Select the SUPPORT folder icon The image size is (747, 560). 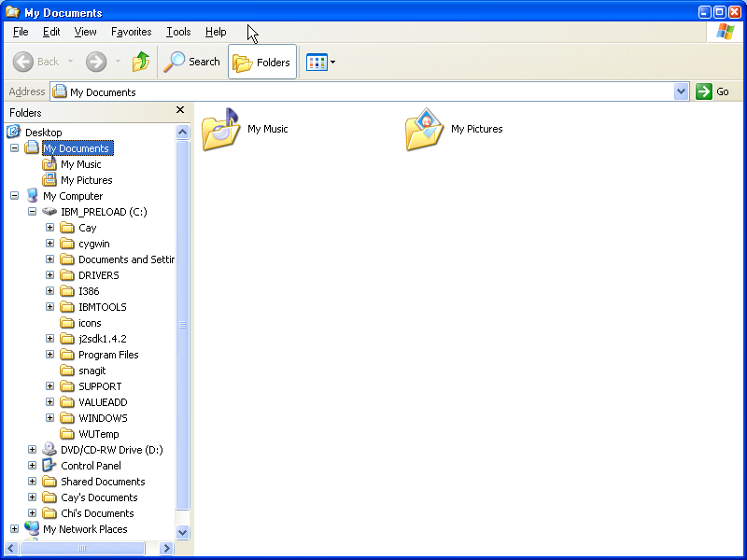[x=67, y=386]
